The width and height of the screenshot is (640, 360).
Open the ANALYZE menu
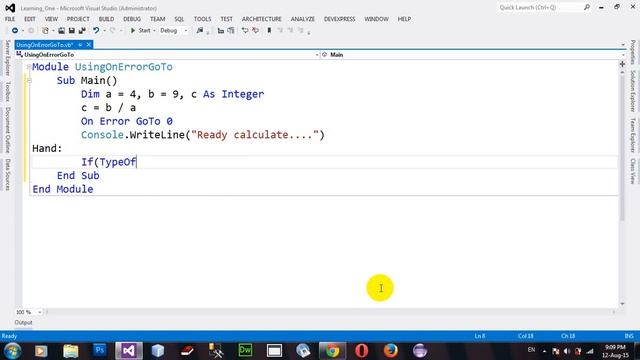pyautogui.click(x=302, y=19)
